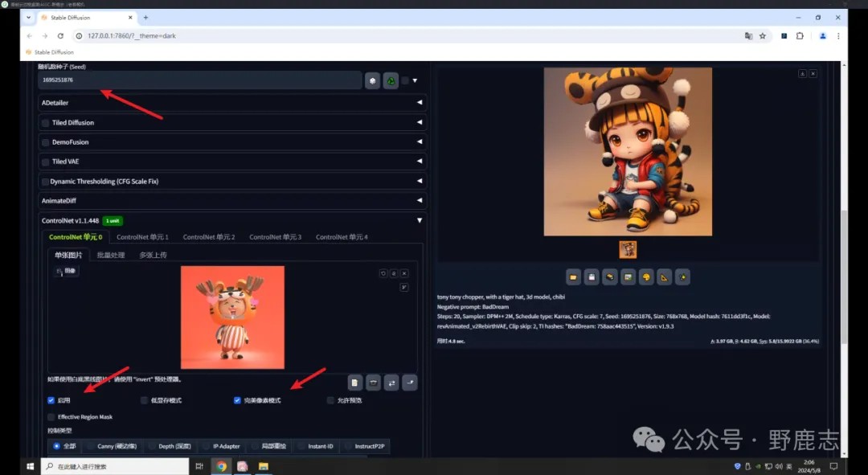Expand the Dynamic Thresholding section arrow
The width and height of the screenshot is (868, 475).
pyautogui.click(x=419, y=181)
